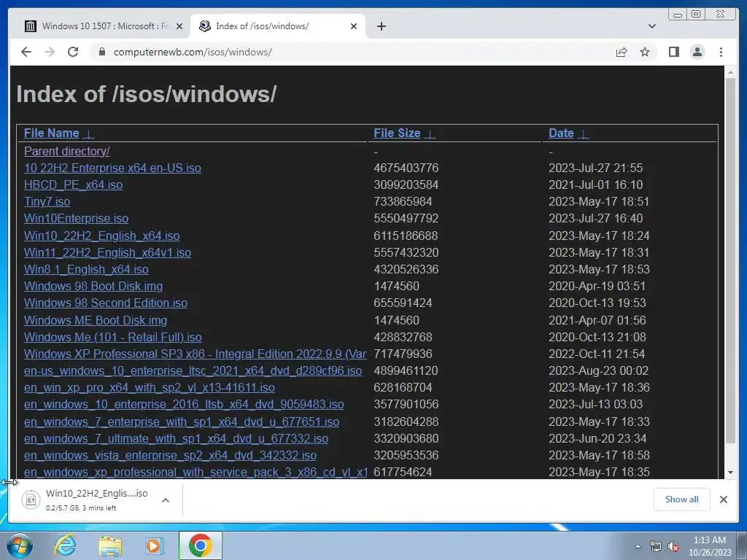Open the Tiny7.iso link

(47, 201)
